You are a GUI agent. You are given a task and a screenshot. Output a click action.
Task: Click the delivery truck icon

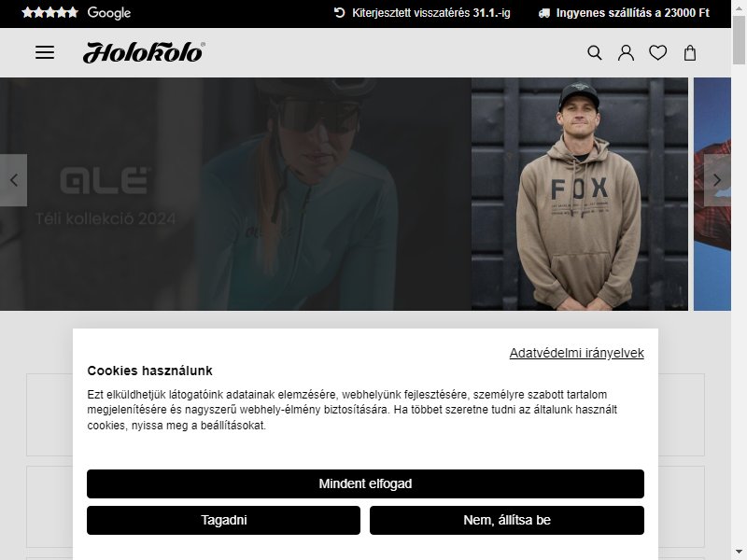[x=544, y=13]
